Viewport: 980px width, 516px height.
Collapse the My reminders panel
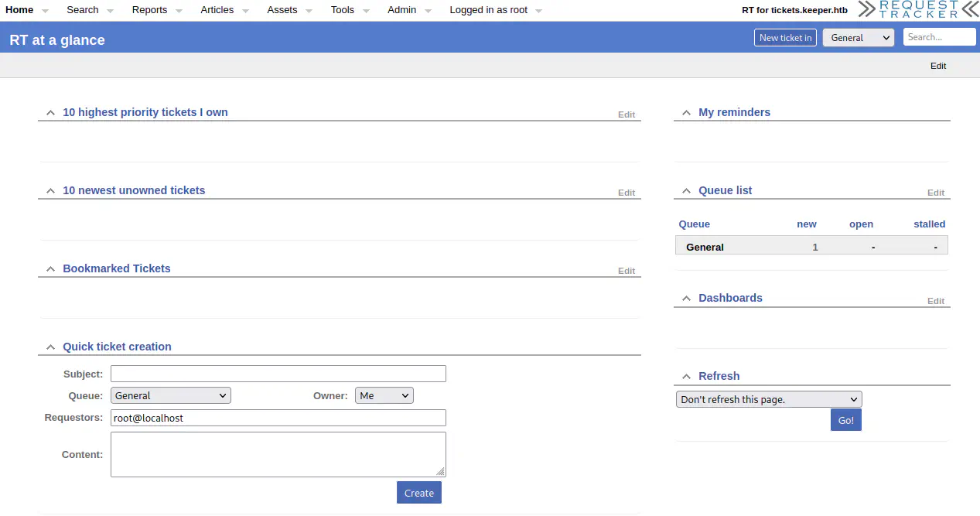click(x=686, y=113)
